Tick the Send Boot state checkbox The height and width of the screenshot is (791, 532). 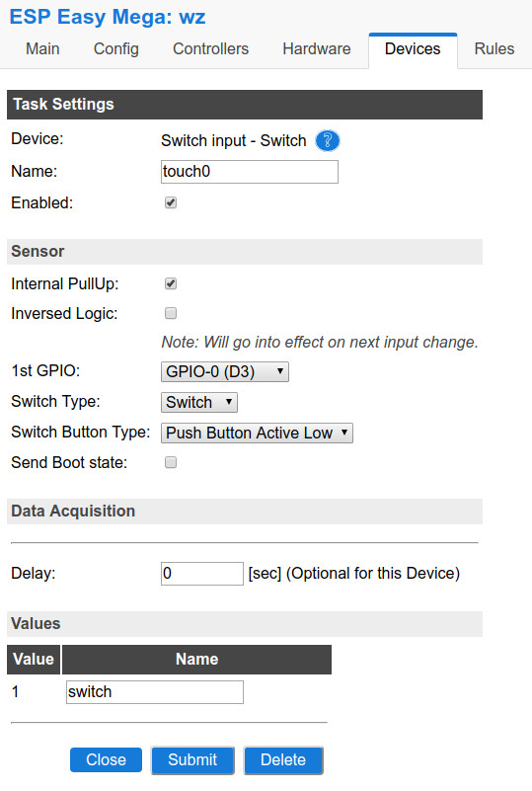coord(171,462)
